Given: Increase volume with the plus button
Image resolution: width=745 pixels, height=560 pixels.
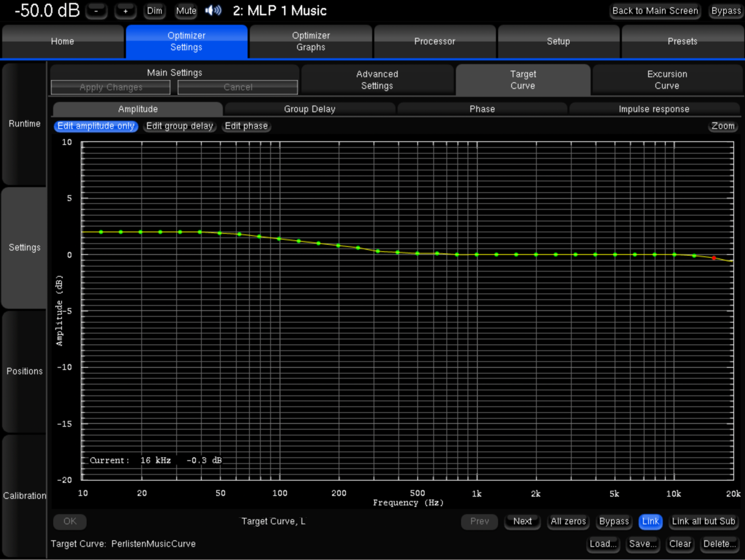Looking at the screenshot, I should coord(125,11).
